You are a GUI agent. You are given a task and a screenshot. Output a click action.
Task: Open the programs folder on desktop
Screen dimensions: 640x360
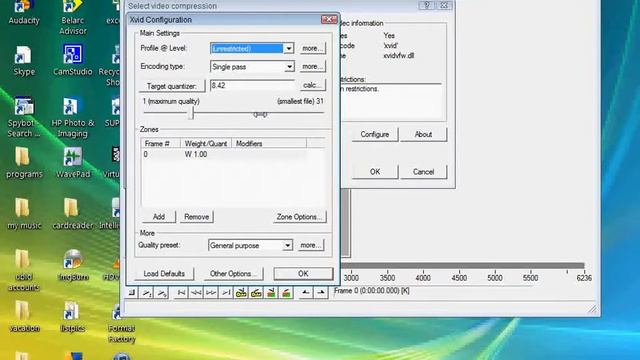pos(24,163)
